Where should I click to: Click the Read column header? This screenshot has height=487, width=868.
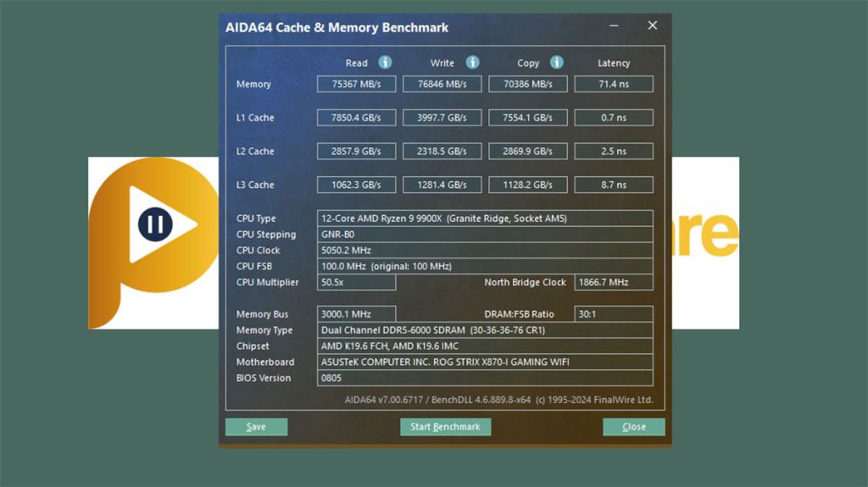(x=357, y=63)
